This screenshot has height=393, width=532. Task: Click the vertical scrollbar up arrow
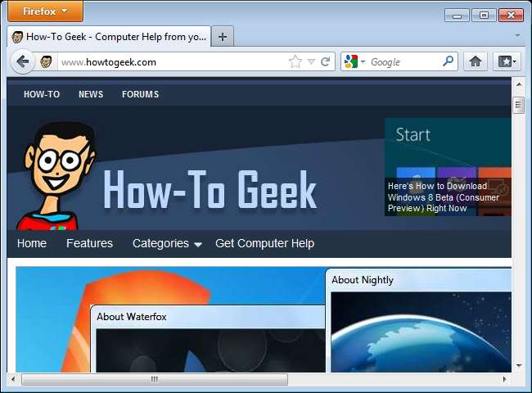click(519, 84)
